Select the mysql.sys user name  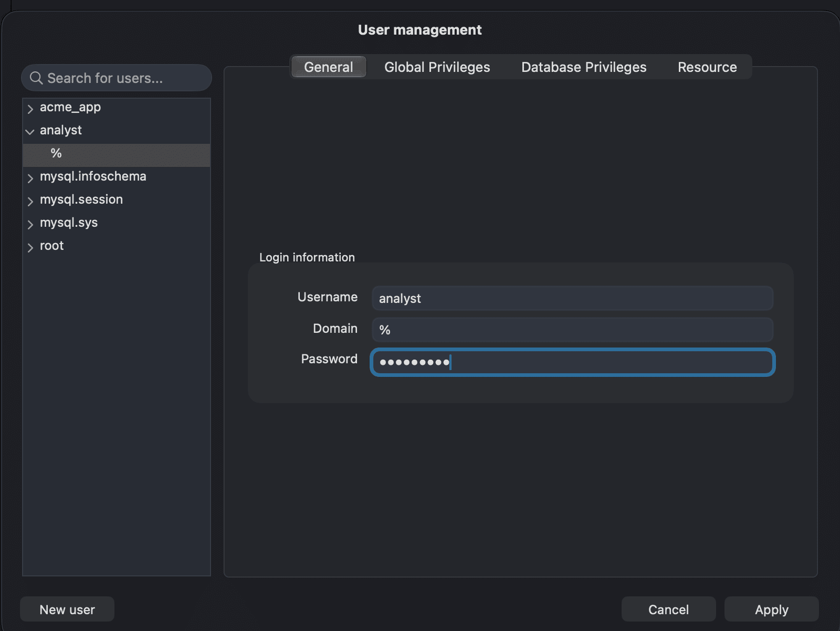(69, 223)
